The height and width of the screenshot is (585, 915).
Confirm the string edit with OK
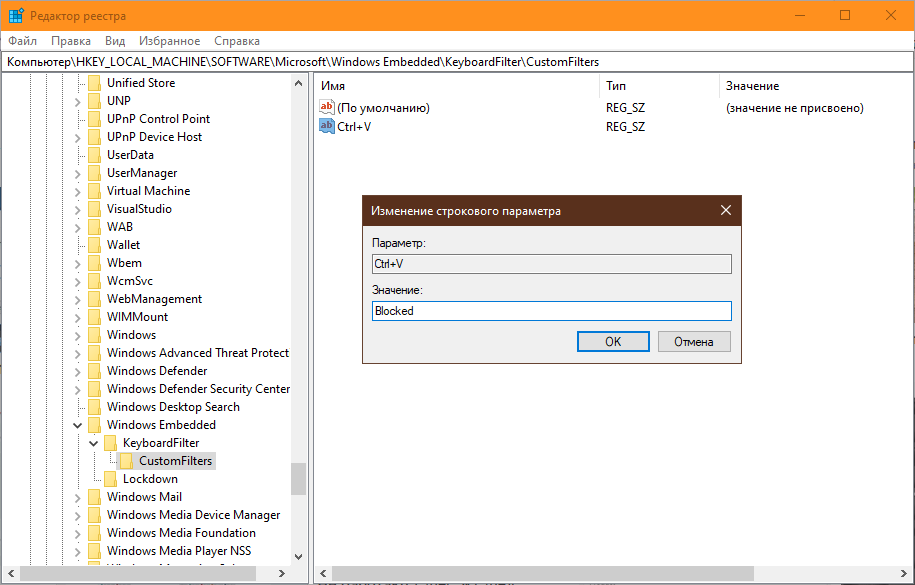point(613,342)
